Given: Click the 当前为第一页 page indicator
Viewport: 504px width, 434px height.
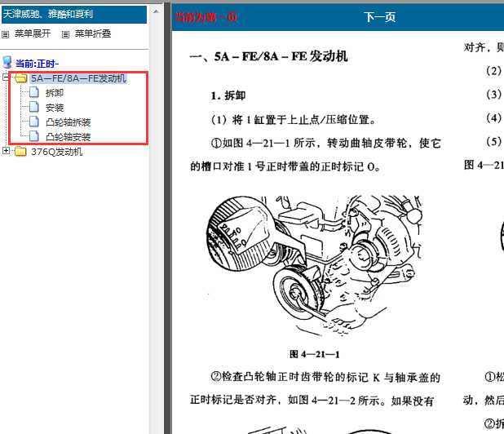Looking at the screenshot, I should coord(206,17).
